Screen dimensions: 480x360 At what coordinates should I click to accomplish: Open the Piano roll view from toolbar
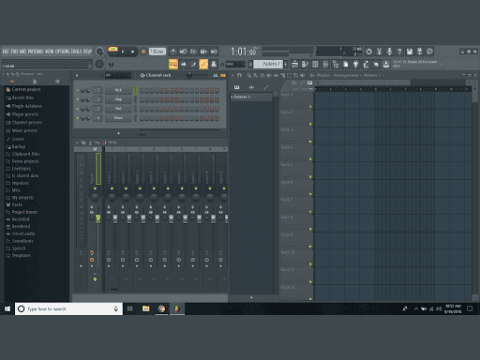[x=305, y=64]
